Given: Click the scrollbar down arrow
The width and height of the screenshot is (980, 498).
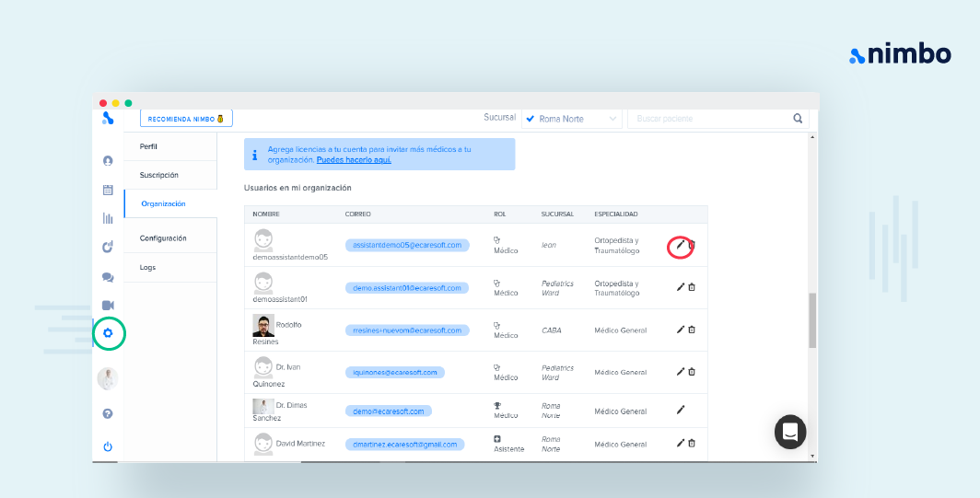Looking at the screenshot, I should [x=812, y=457].
